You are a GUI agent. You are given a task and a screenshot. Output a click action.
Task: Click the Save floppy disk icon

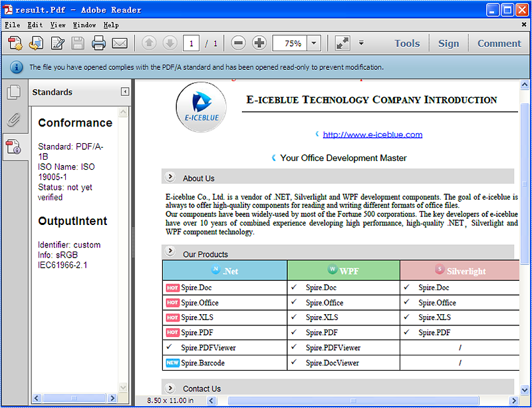pyautogui.click(x=78, y=43)
